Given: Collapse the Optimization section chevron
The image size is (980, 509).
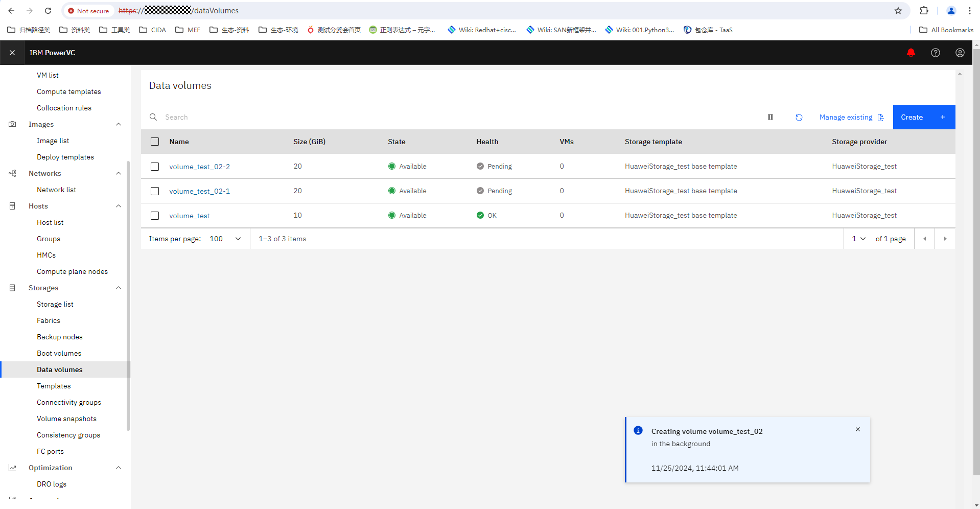Looking at the screenshot, I should pos(119,468).
